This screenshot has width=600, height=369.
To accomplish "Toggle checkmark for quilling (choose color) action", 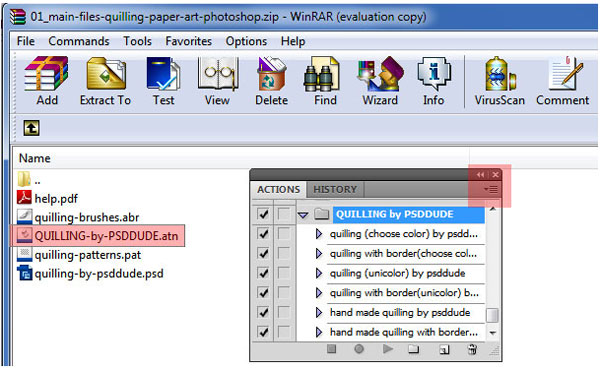I will tap(263, 233).
